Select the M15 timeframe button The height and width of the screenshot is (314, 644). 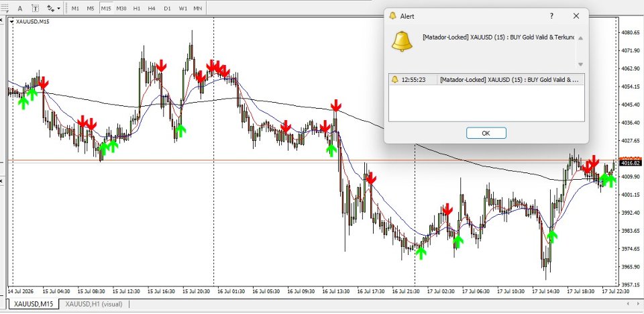coord(105,8)
